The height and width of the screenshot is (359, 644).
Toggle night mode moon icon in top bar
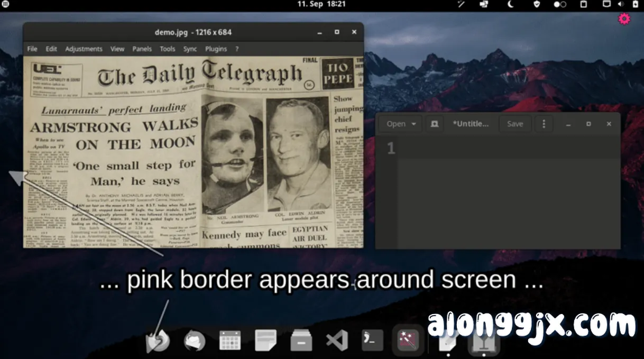pyautogui.click(x=510, y=4)
